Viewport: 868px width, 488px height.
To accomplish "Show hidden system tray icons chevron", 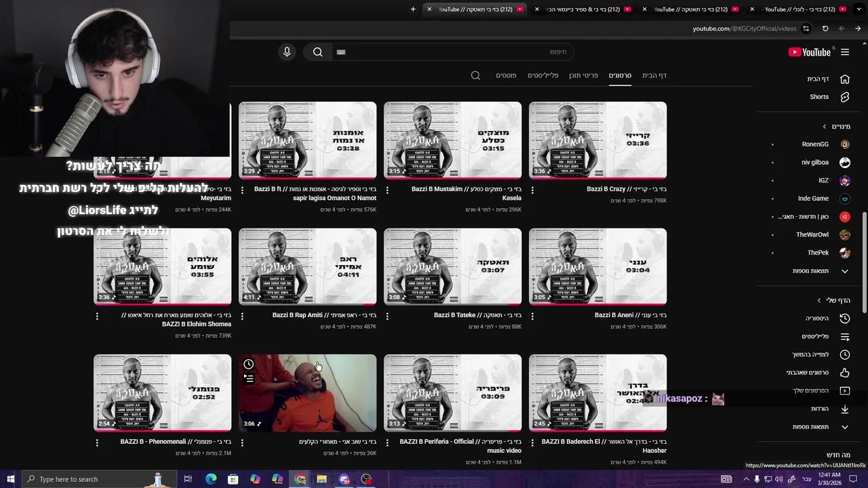I will 746,479.
